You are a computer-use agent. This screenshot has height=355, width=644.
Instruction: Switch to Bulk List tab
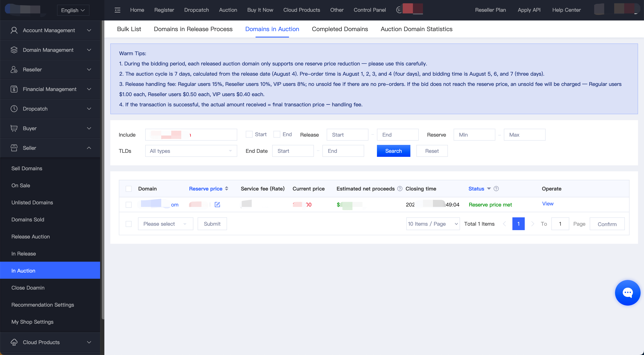129,29
